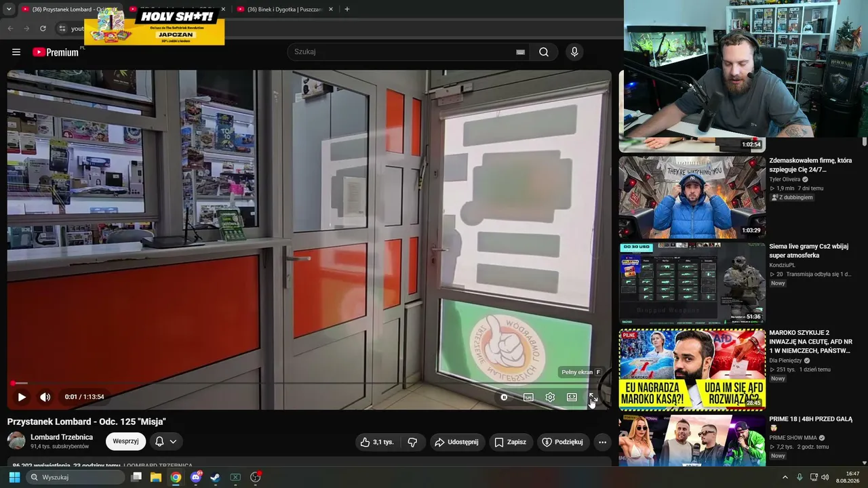868x488 pixels.
Task: Toggle subtitles in the player
Action: coord(528,397)
